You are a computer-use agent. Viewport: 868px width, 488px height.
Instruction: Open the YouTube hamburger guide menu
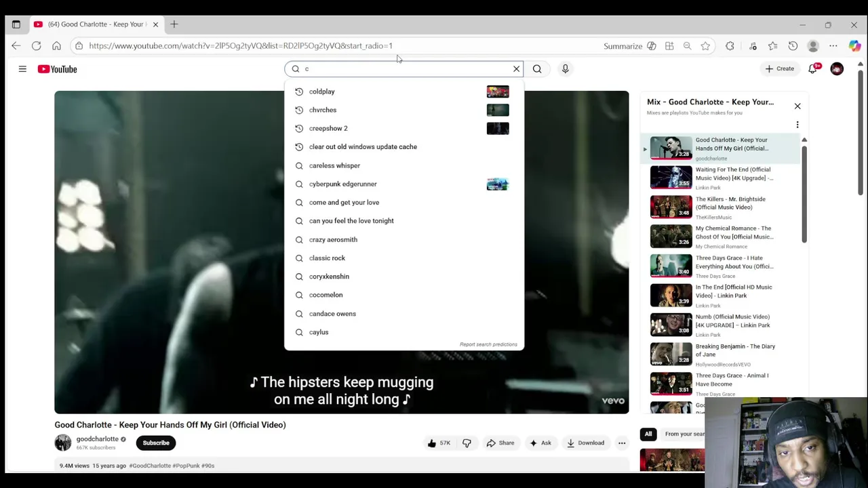click(22, 69)
